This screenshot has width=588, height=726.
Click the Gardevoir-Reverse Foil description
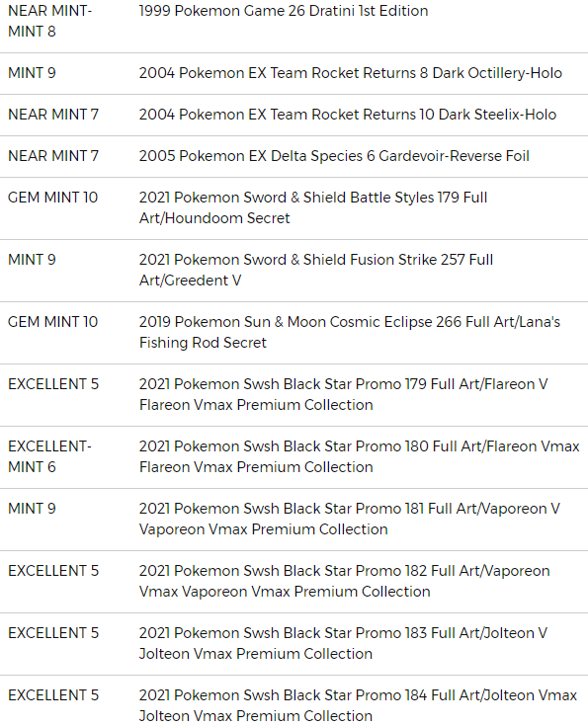pyautogui.click(x=334, y=156)
